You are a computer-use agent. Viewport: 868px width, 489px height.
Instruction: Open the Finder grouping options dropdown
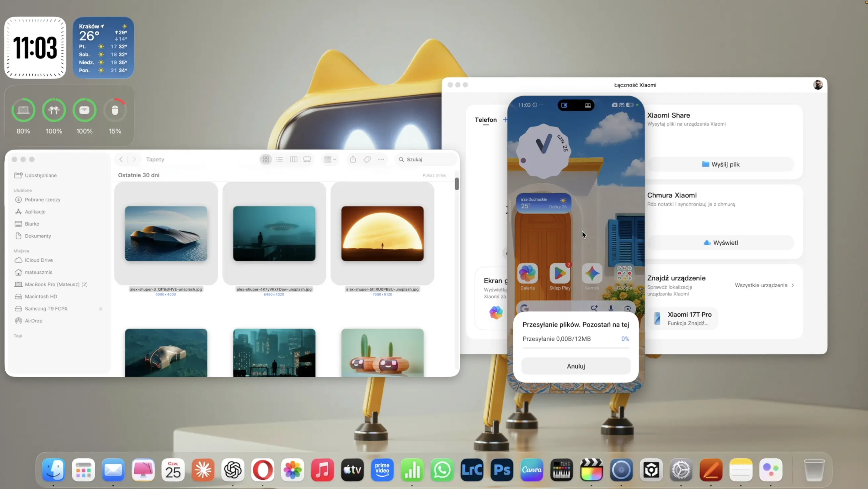[329, 159]
